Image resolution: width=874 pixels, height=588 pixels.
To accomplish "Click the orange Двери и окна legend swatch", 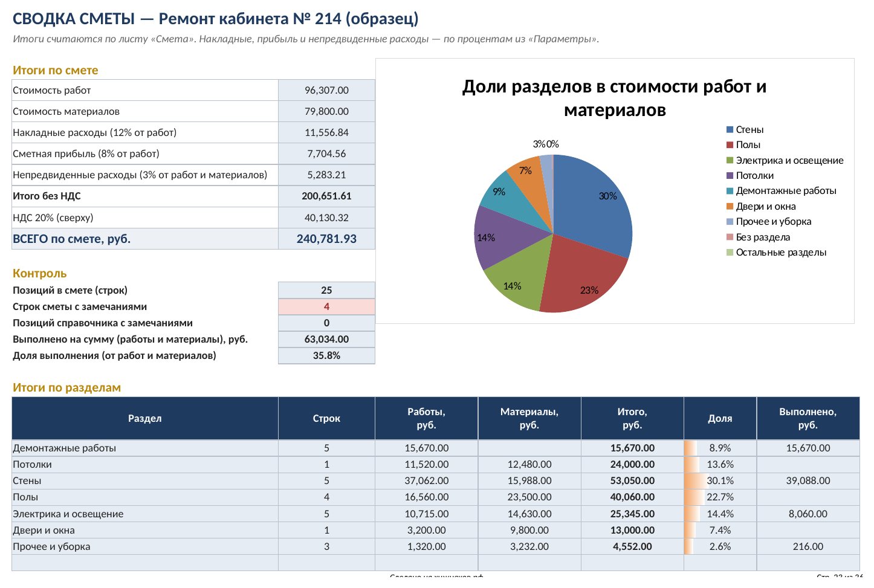I will (x=730, y=207).
